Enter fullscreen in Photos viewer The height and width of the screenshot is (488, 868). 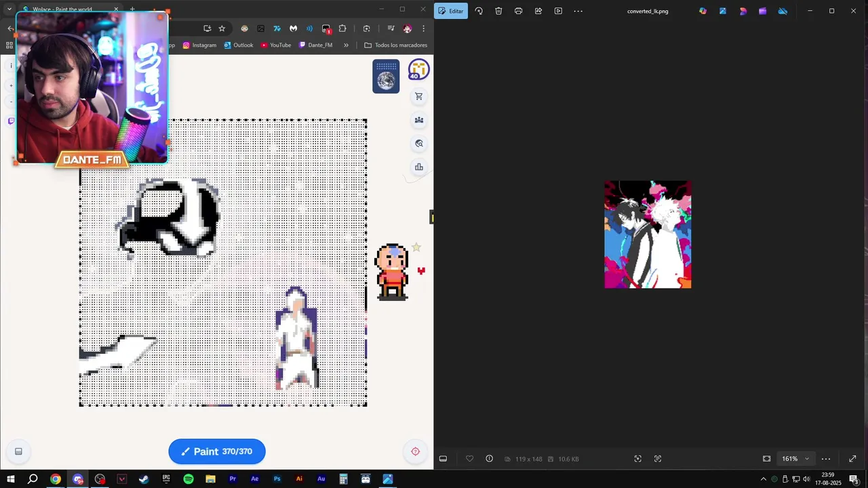tap(852, 459)
